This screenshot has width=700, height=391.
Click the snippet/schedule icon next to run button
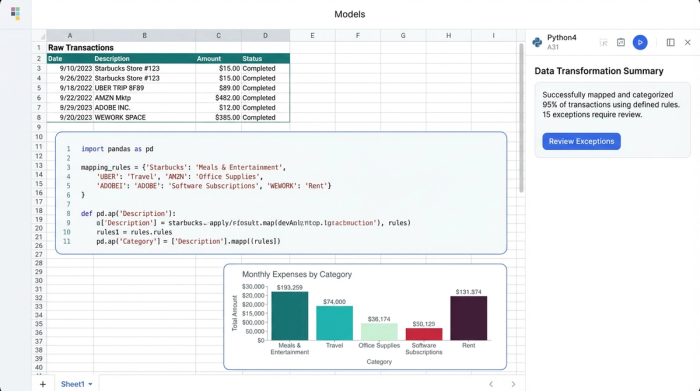(x=621, y=42)
